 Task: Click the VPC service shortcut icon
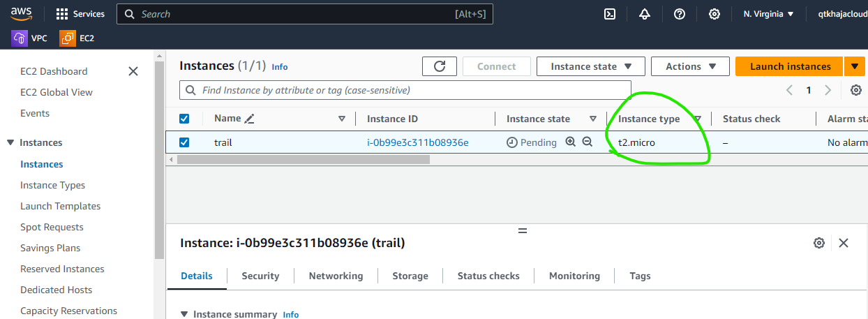coord(20,38)
